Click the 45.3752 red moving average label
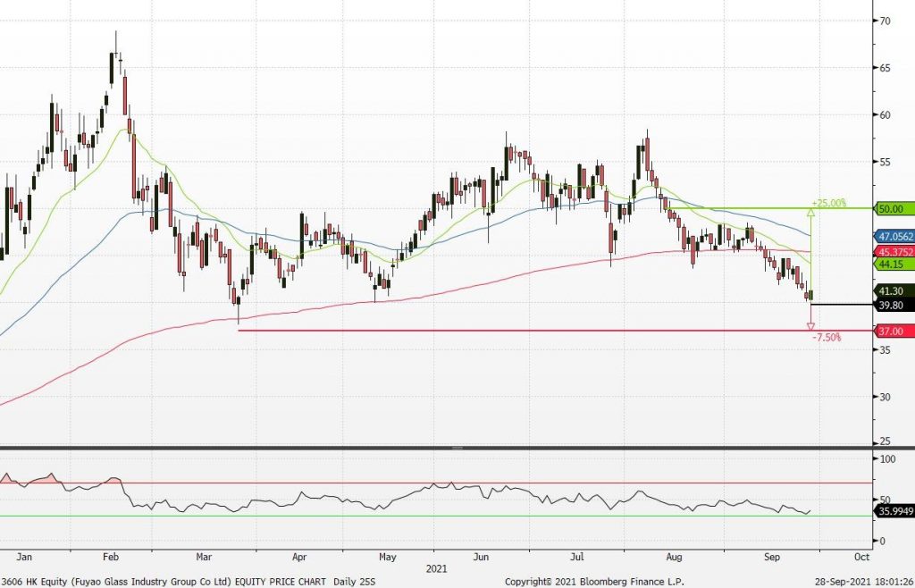Screen dimensions: 915x588 pos(894,252)
